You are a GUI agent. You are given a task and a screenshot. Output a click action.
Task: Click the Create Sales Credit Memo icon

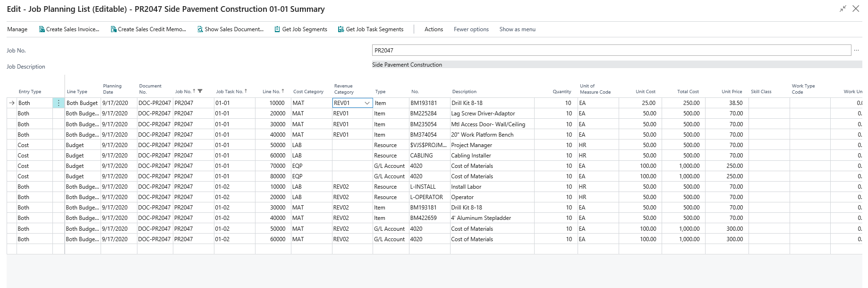point(113,29)
